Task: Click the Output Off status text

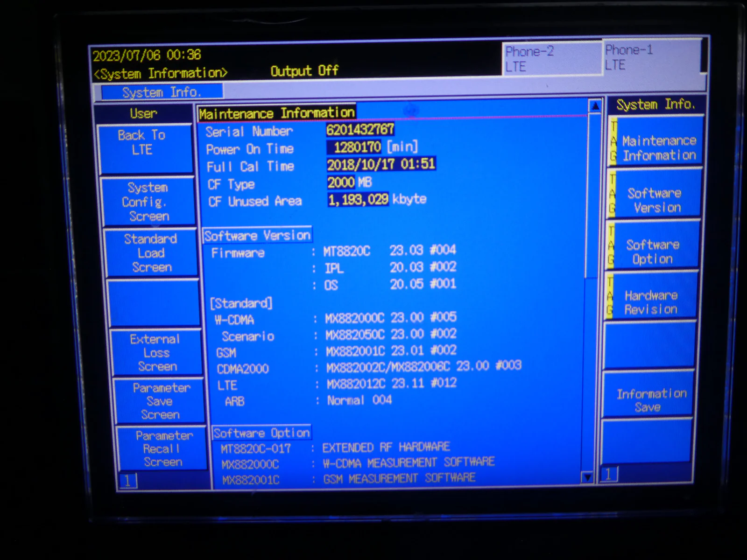Action: tap(304, 71)
